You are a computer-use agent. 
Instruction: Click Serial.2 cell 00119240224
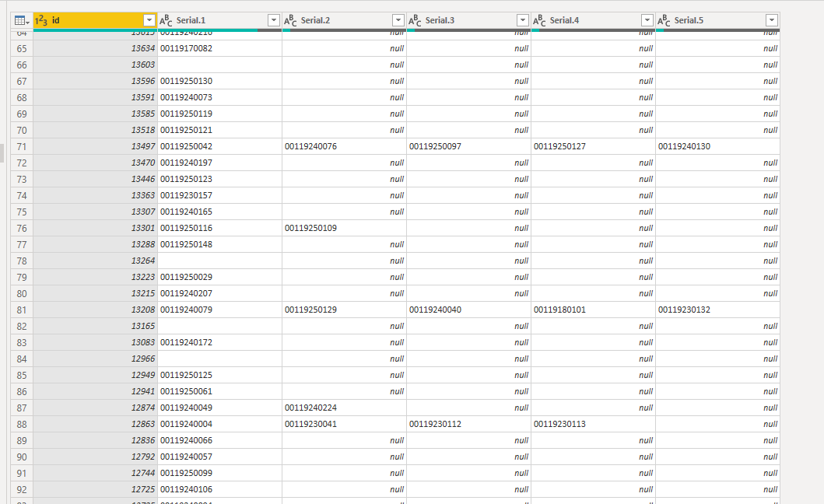point(344,408)
